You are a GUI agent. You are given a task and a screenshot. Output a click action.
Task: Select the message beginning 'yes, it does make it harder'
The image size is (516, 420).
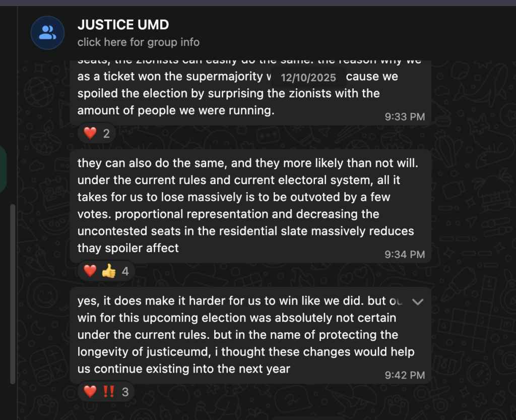tap(242, 335)
